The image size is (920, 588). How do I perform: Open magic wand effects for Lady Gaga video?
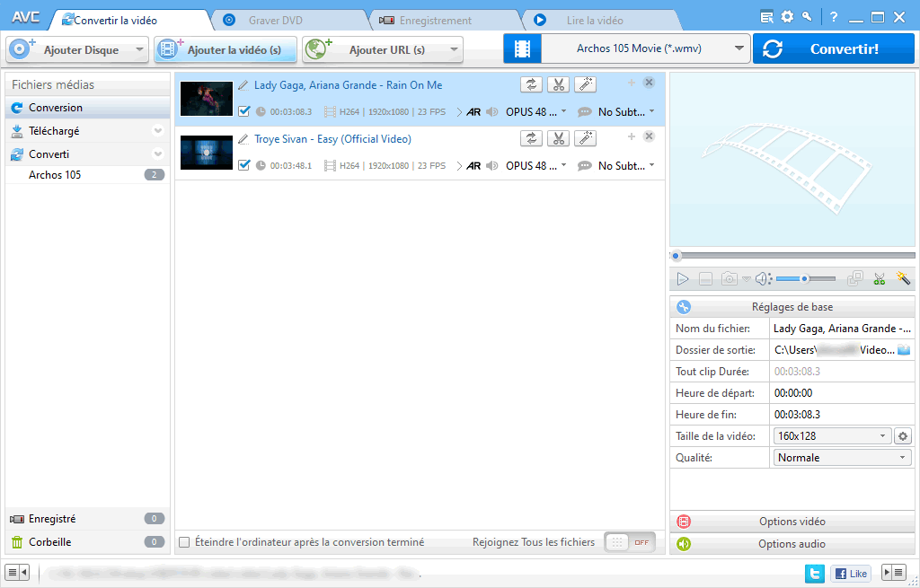click(585, 84)
